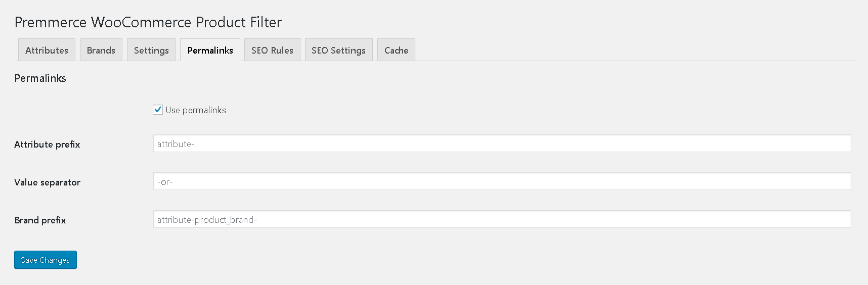The height and width of the screenshot is (285, 868).
Task: Click the attribute-product_brand- placeholder text
Action: tap(207, 220)
